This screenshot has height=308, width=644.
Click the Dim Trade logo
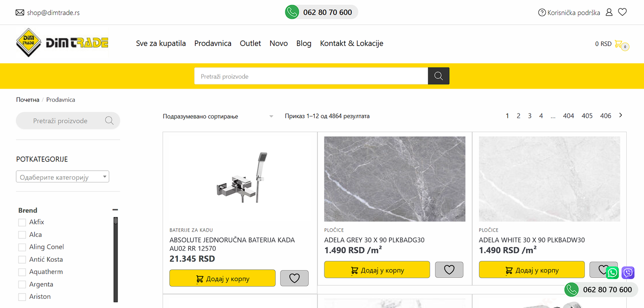62,43
